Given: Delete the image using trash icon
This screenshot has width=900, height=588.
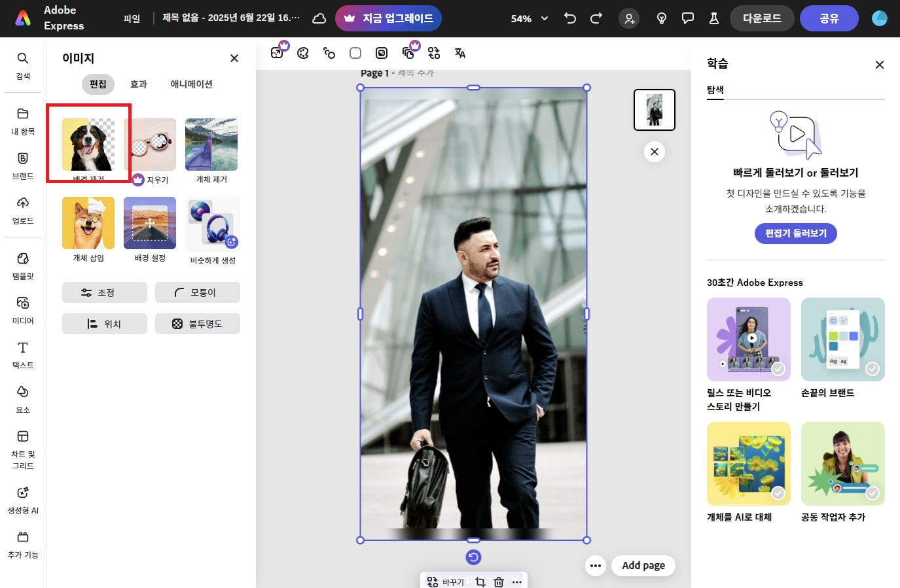Looking at the screenshot, I should pyautogui.click(x=499, y=582).
